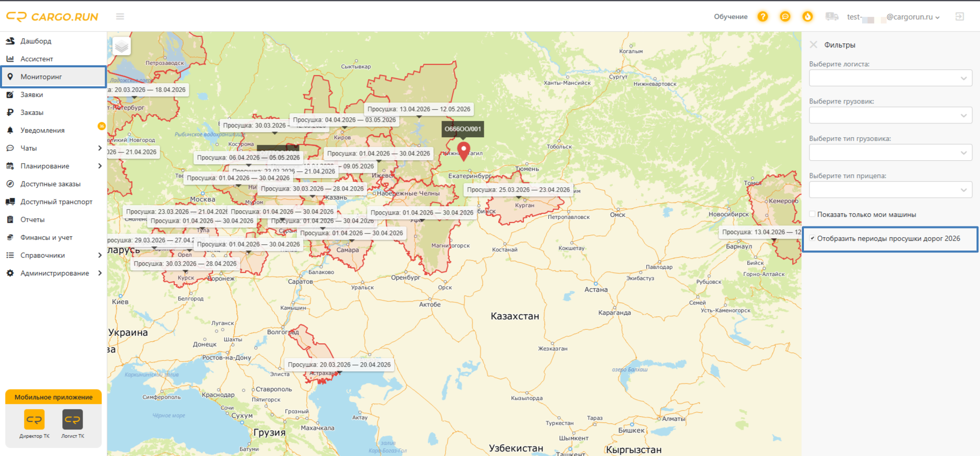Uncheck Отобразить периоды просушки дорог 2026
980x456 pixels.
click(812, 238)
